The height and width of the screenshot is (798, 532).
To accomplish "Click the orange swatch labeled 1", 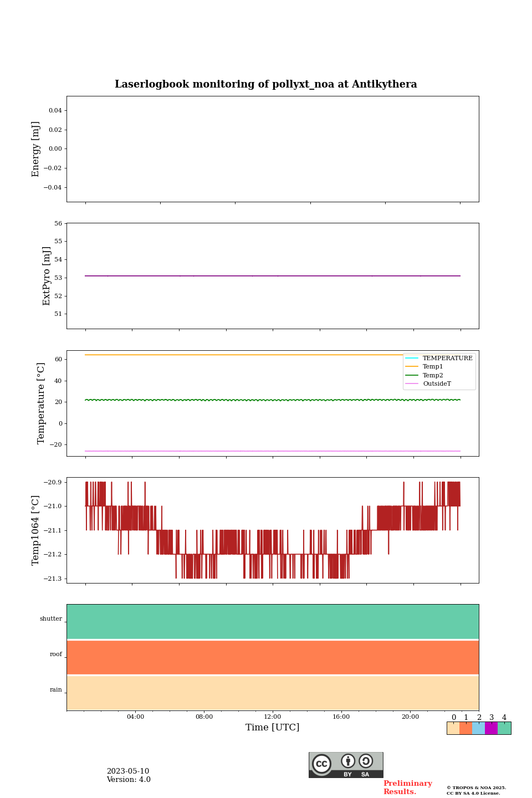I will click(x=465, y=728).
